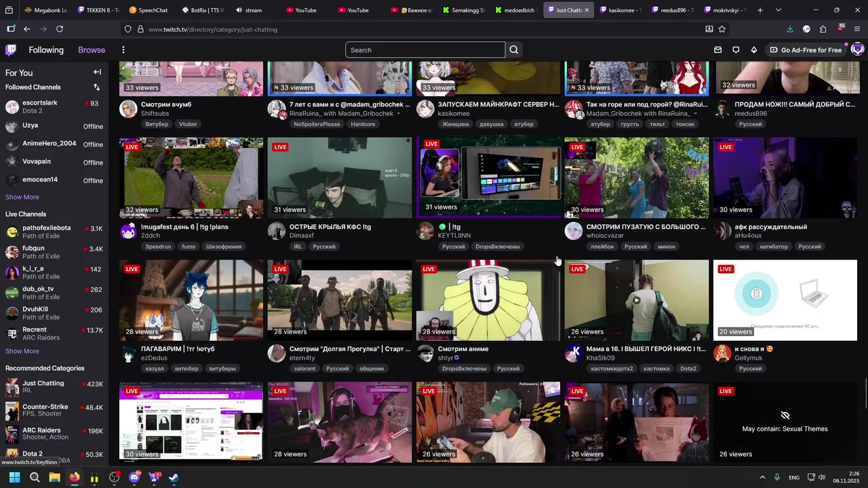The width and height of the screenshot is (868, 488).
Task: Switch to the kasikomee tab
Action: click(620, 10)
